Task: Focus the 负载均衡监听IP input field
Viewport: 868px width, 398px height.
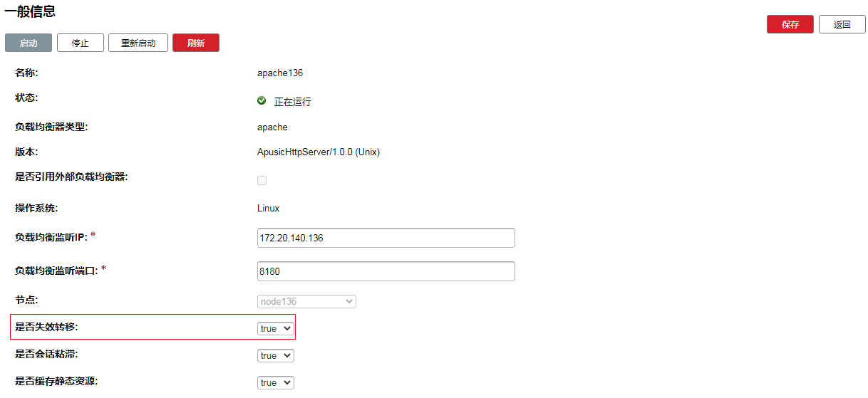Action: pos(386,238)
